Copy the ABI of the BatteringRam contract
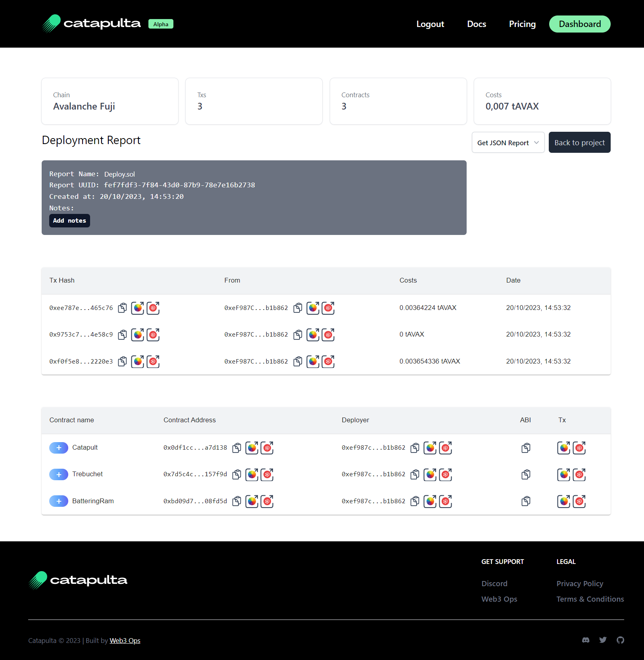Viewport: 644px width, 660px height. point(526,502)
